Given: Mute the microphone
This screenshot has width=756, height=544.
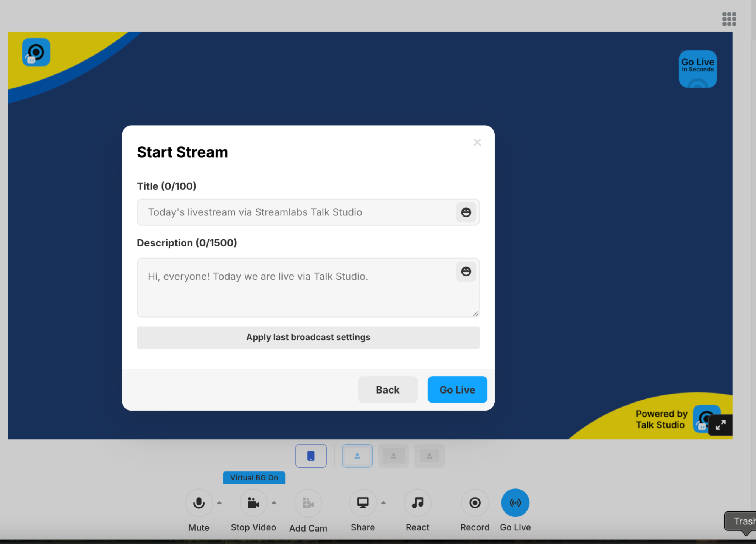Looking at the screenshot, I should tap(199, 503).
